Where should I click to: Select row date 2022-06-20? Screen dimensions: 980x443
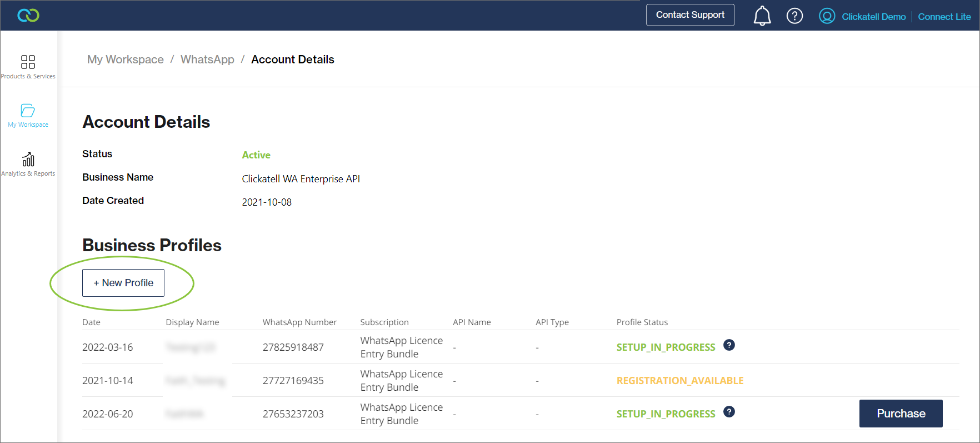pyautogui.click(x=108, y=414)
